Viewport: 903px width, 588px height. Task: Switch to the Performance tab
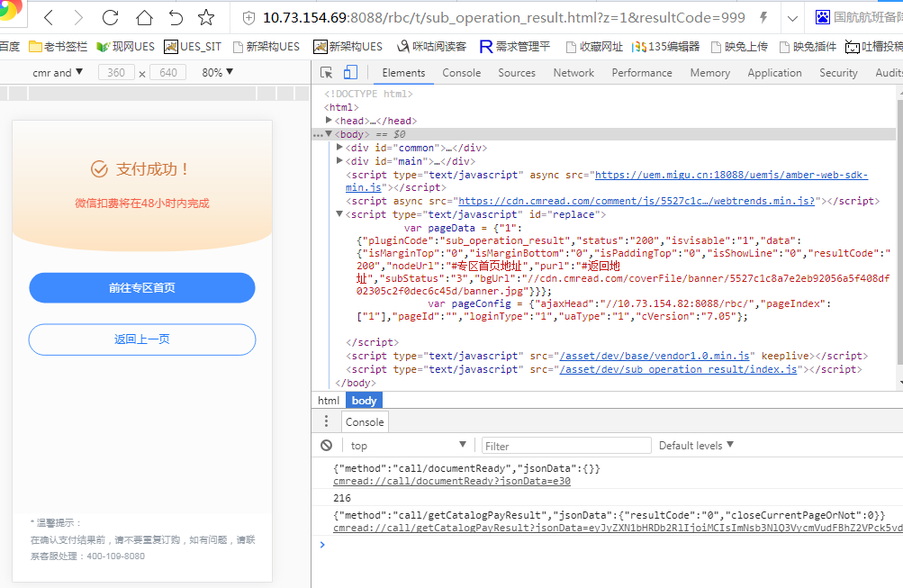click(x=642, y=73)
